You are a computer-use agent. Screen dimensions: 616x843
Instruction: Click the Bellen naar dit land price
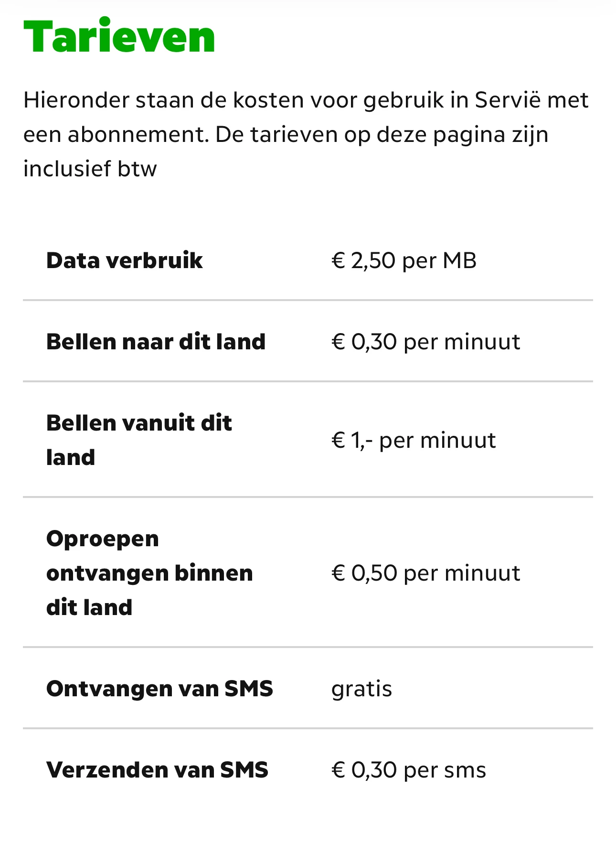[425, 342]
